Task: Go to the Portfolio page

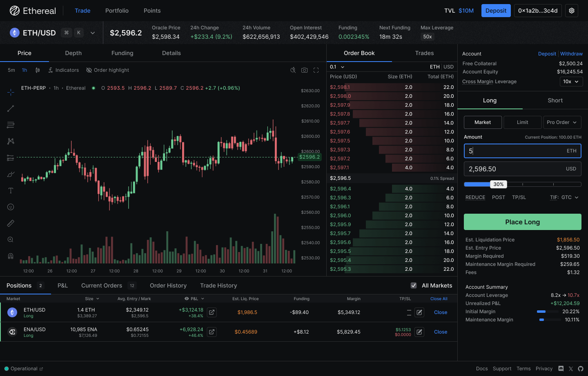Action: [x=117, y=11]
